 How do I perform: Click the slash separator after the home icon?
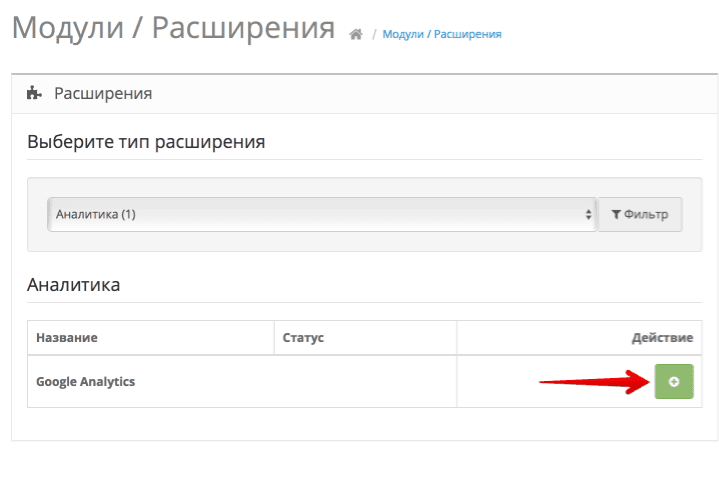[x=373, y=35]
